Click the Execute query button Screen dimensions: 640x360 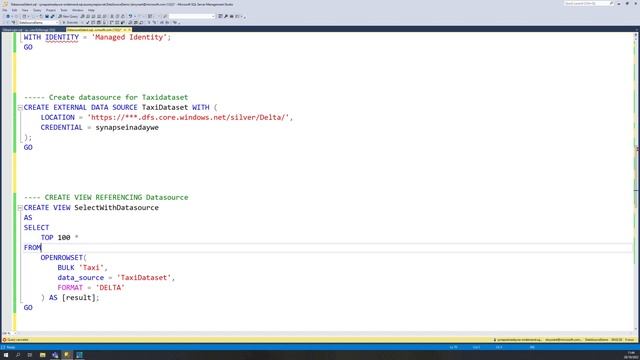point(70,22)
